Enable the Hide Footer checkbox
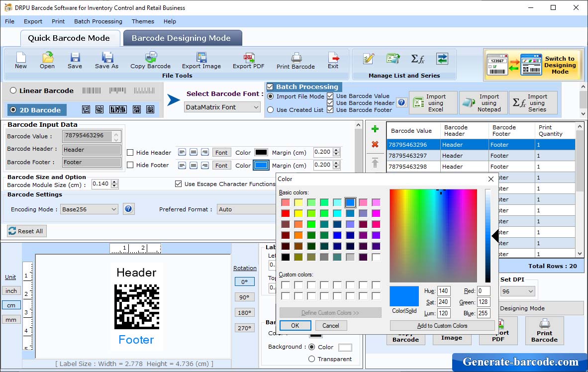Screen dimensions: 588x372 pos(130,165)
